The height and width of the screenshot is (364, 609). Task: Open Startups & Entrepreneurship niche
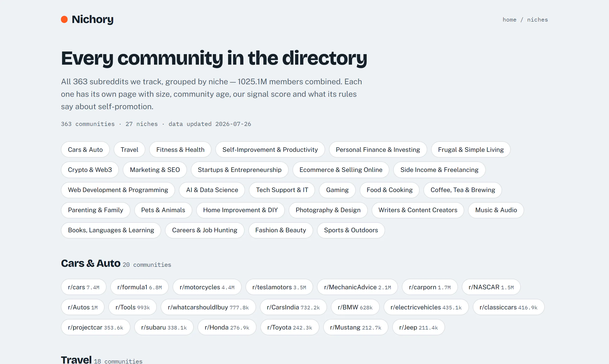tap(240, 170)
